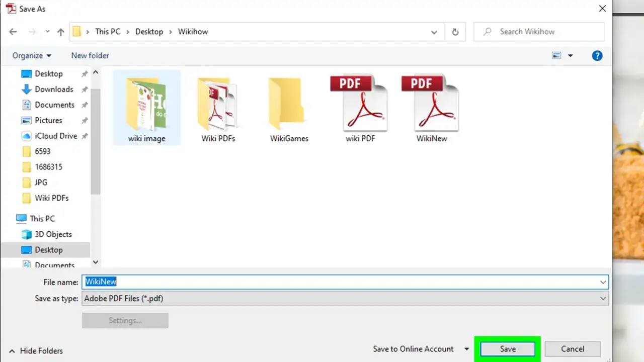Select the WikiGames folder

tap(289, 110)
